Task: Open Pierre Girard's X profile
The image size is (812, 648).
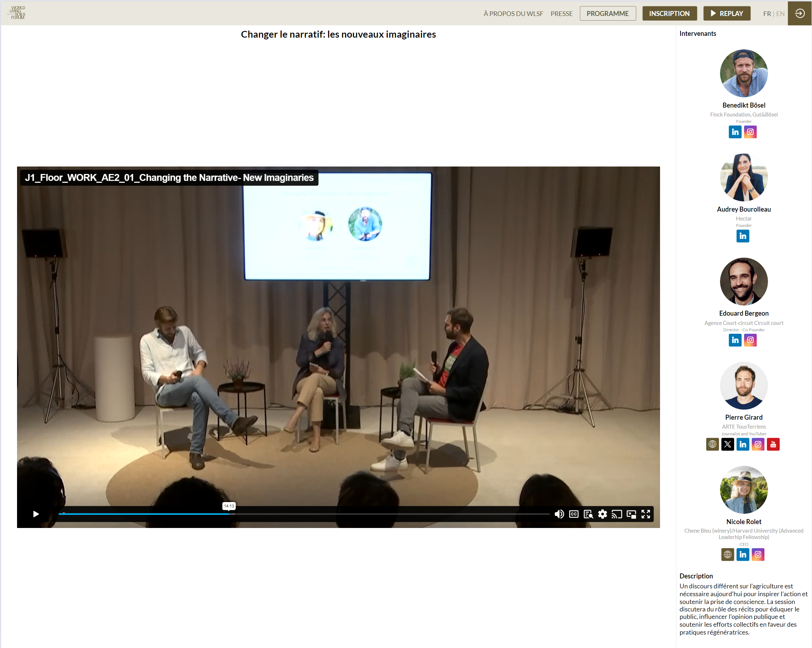Action: tap(727, 444)
